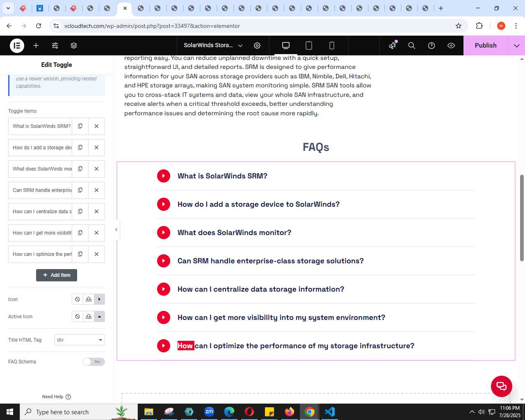Remove the 'How do I add a storage' item
This screenshot has width=525, height=420.
96,148
